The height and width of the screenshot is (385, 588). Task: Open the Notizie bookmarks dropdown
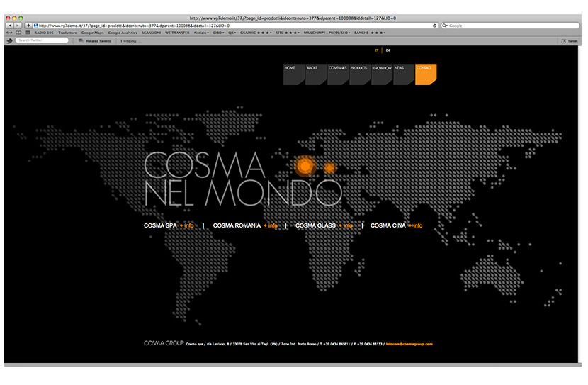pyautogui.click(x=201, y=33)
